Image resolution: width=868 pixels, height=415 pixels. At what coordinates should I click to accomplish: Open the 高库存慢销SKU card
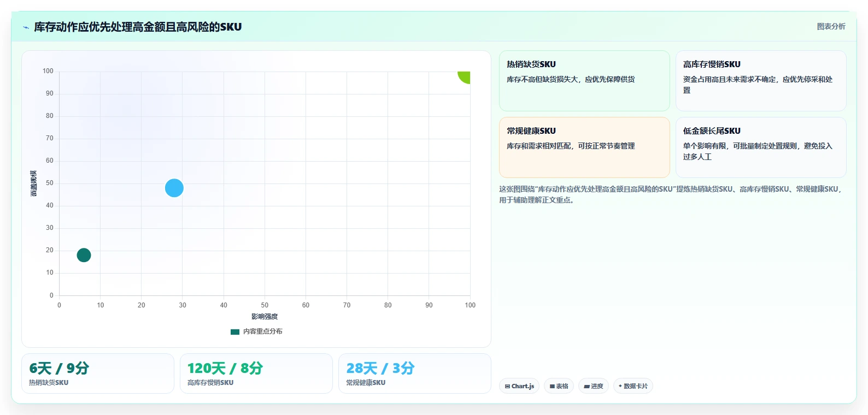[x=761, y=81]
